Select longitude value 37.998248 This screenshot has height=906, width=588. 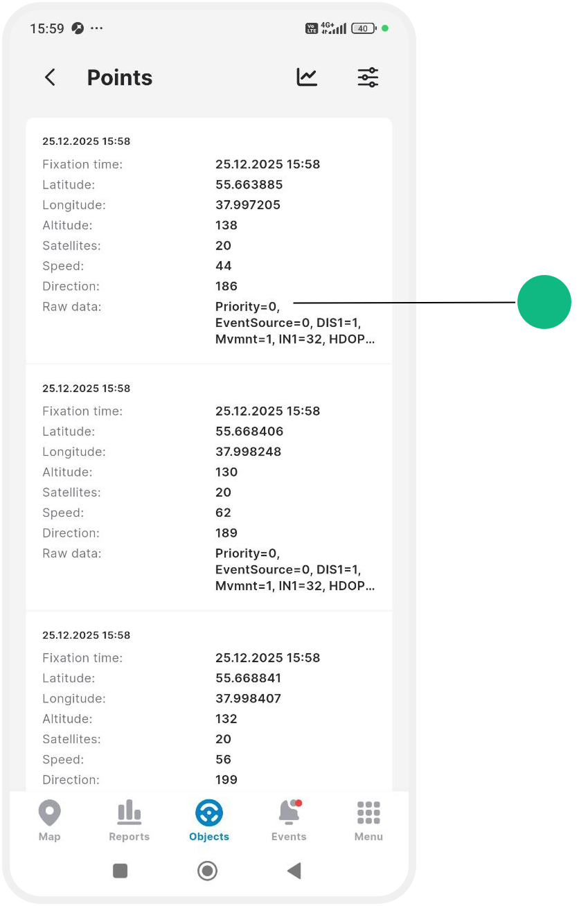[x=249, y=452]
